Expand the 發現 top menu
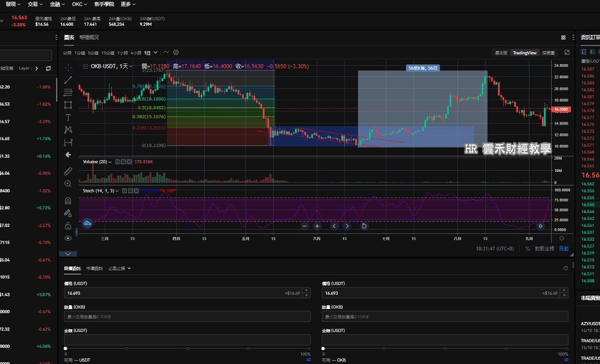 (x=13, y=4)
